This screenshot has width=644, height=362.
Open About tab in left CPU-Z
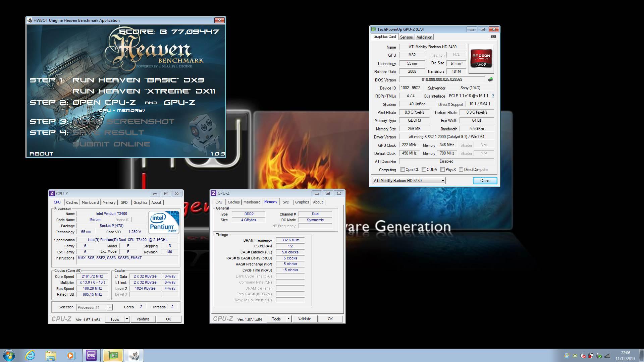pos(156,202)
